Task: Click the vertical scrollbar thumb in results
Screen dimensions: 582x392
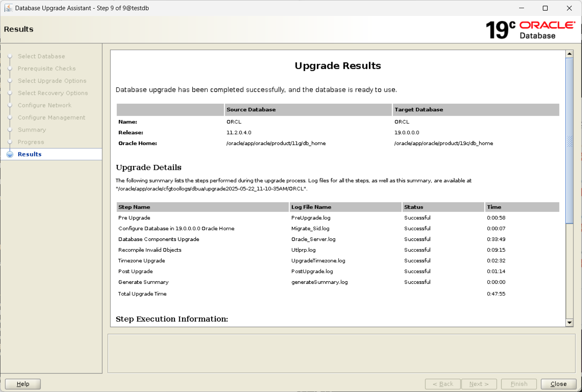Action: coord(569,140)
